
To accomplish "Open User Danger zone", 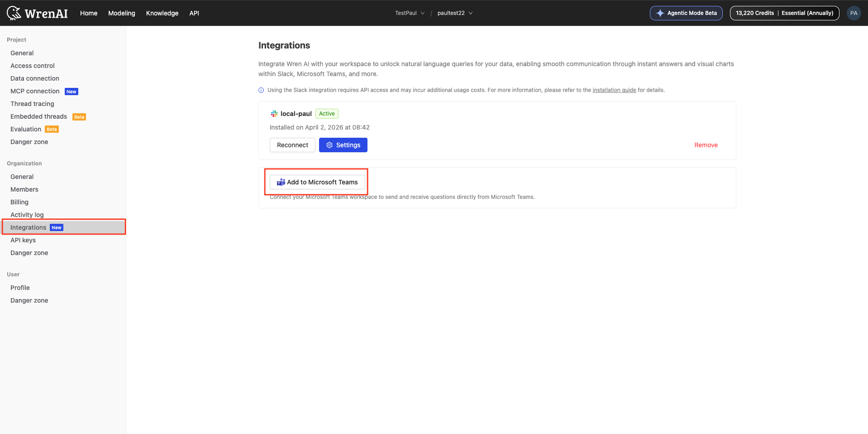I will [x=63, y=300].
